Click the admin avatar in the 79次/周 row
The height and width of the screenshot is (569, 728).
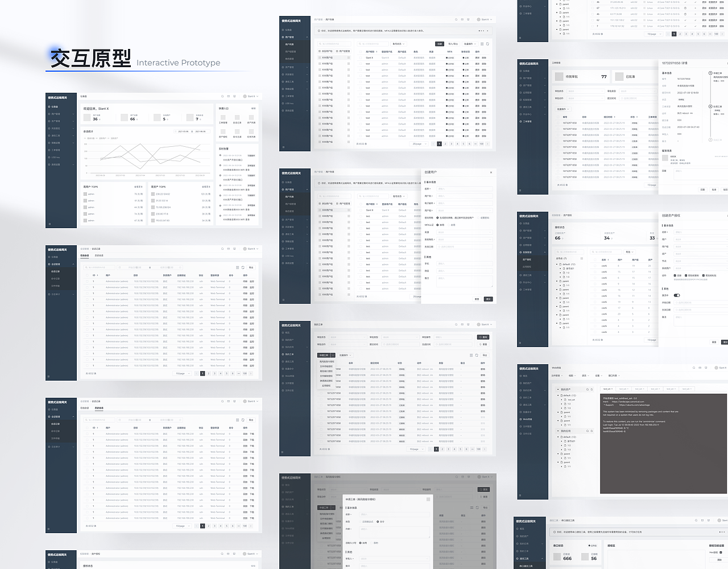85,194
